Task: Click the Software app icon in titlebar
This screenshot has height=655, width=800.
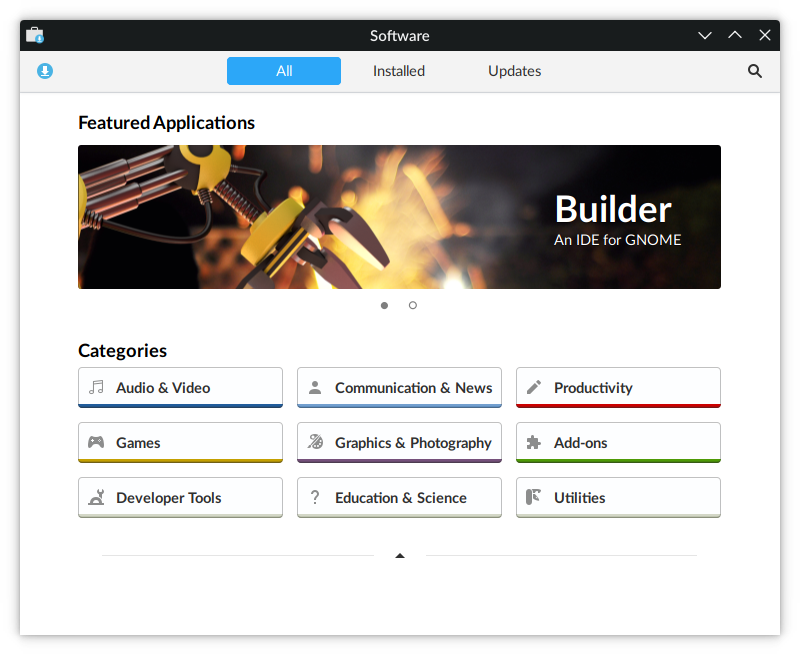Action: tap(35, 35)
